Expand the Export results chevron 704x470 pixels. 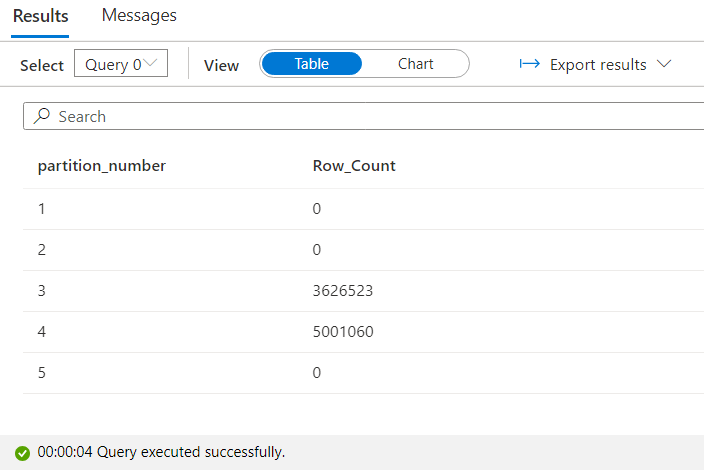point(664,65)
